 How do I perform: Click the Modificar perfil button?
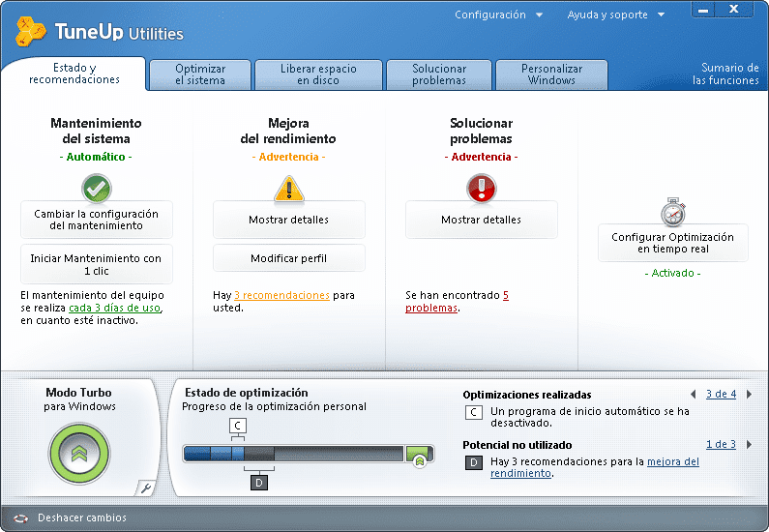coord(289,258)
